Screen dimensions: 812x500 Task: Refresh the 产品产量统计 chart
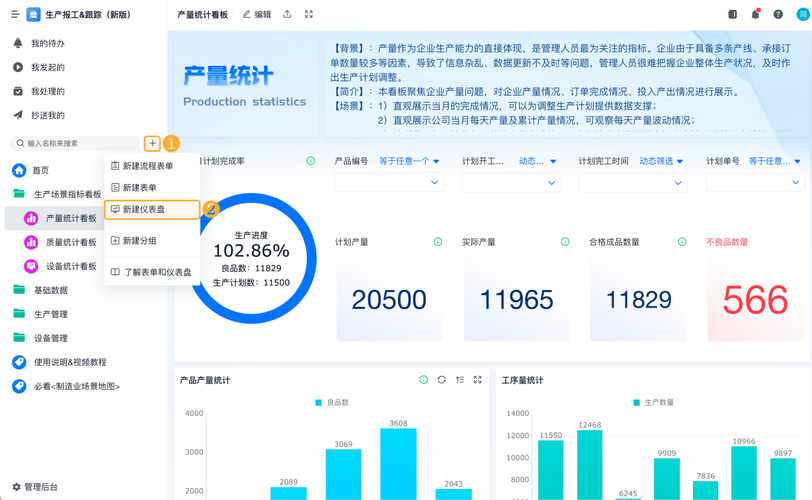[x=441, y=380]
